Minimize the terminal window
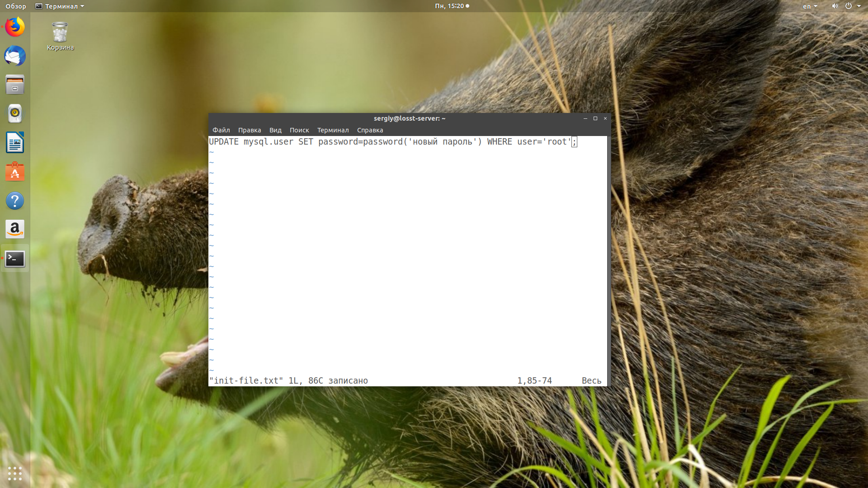868x488 pixels. point(585,118)
